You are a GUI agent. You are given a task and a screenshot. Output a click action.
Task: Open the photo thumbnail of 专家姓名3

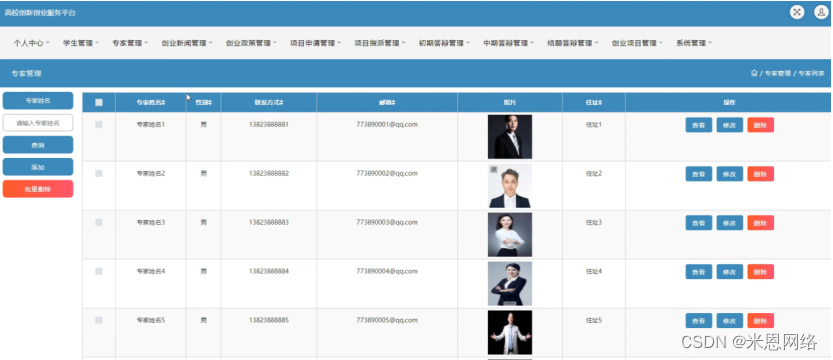point(509,235)
